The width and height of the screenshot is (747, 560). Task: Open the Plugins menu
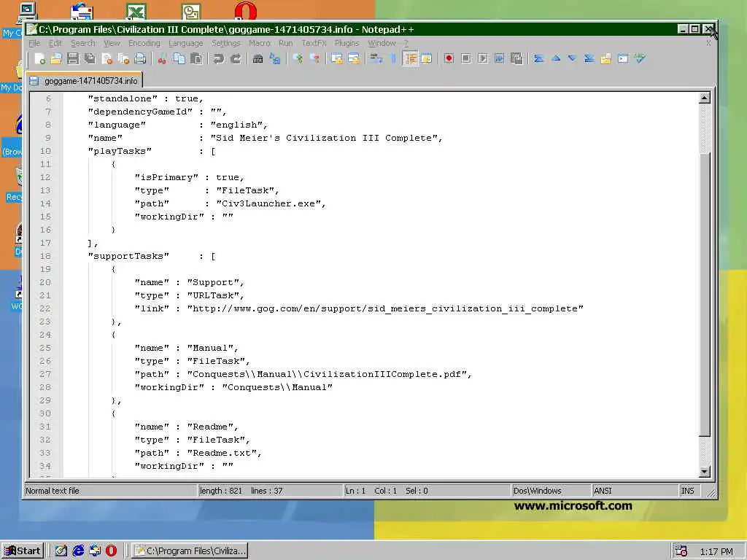click(x=347, y=43)
